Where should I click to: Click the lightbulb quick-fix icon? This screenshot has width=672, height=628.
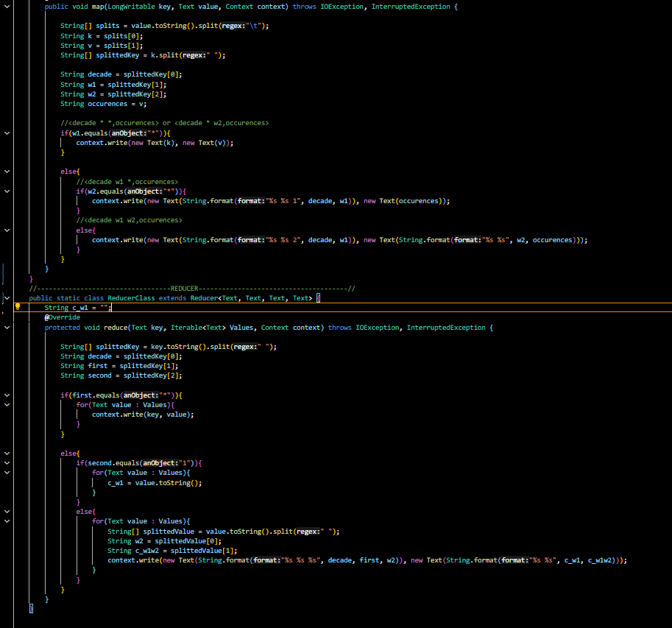pos(18,307)
